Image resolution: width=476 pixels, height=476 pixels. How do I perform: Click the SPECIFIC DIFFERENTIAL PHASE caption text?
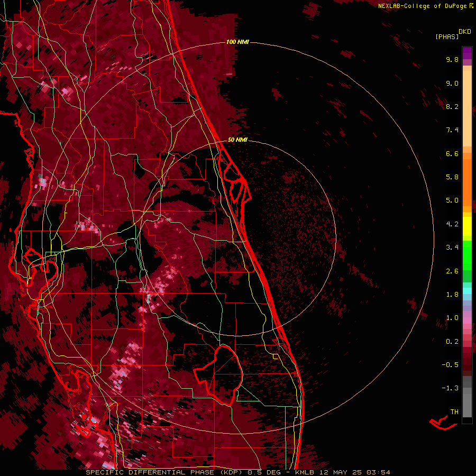coord(151,472)
